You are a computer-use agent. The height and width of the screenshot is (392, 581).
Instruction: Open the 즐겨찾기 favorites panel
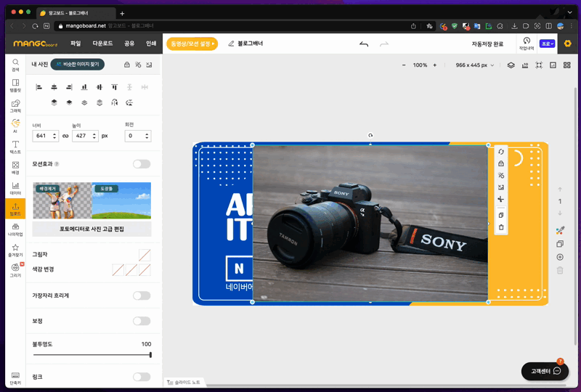point(15,250)
